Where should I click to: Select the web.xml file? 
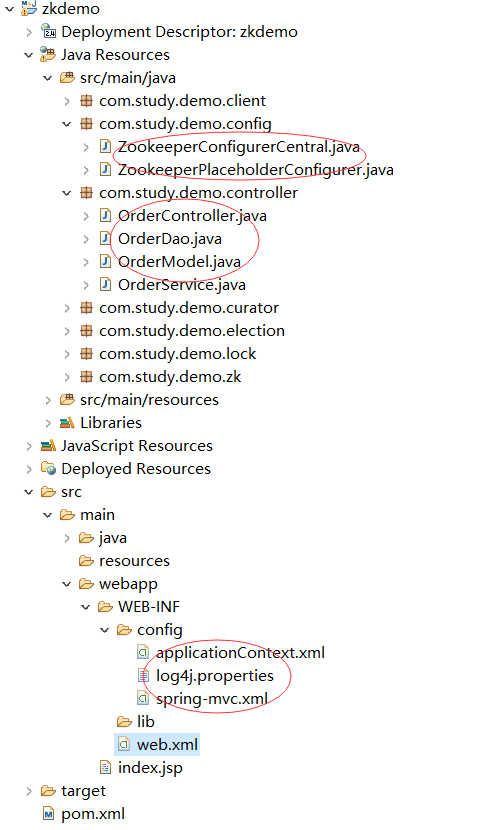click(x=167, y=745)
